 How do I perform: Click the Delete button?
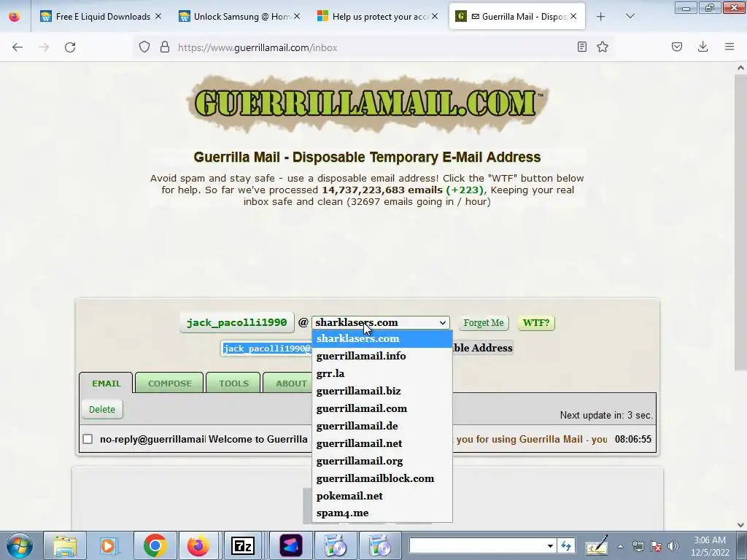pyautogui.click(x=102, y=410)
